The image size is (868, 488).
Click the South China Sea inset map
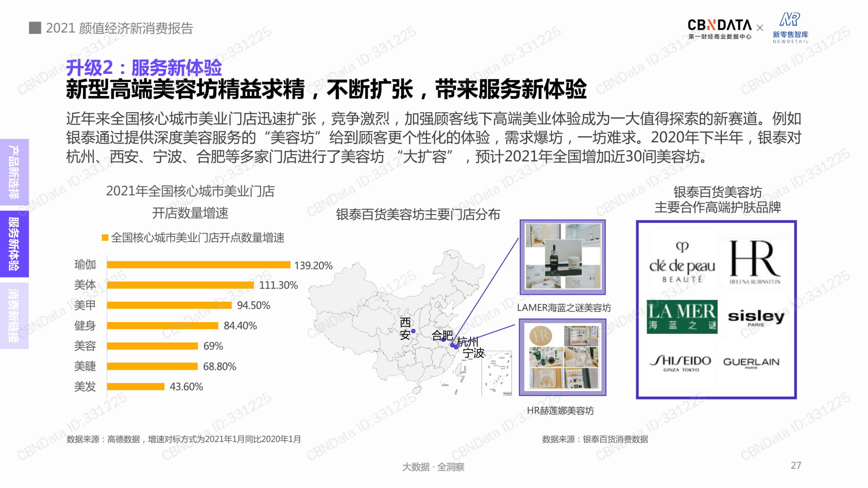coord(497,374)
